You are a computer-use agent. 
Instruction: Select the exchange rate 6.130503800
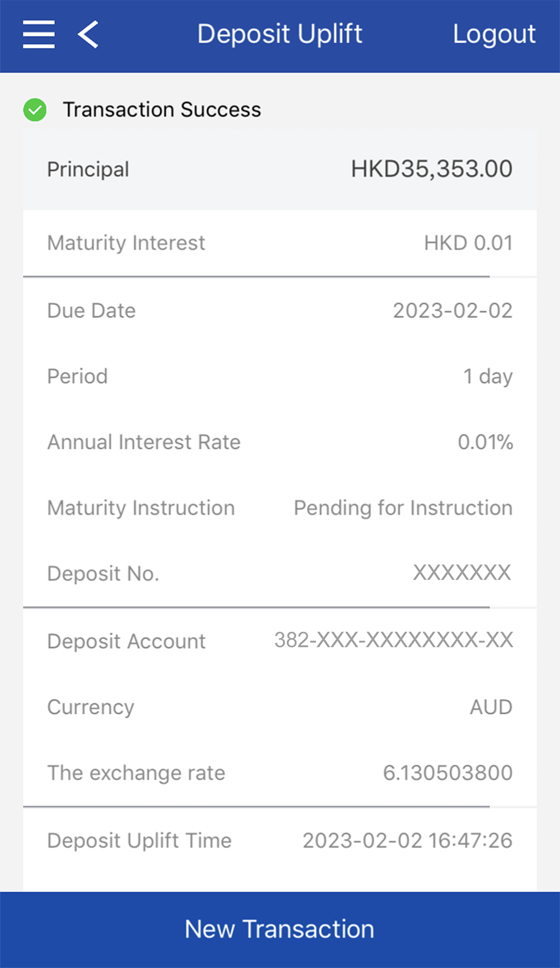[447, 773]
